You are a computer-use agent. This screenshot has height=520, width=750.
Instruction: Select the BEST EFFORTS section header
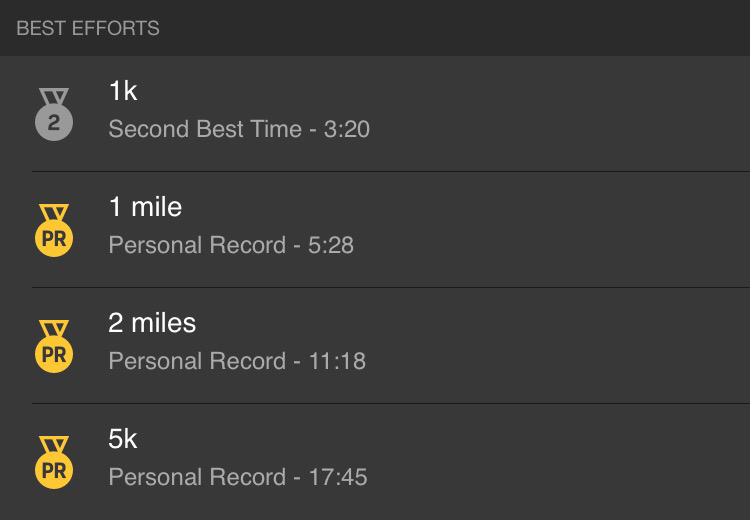(88, 28)
